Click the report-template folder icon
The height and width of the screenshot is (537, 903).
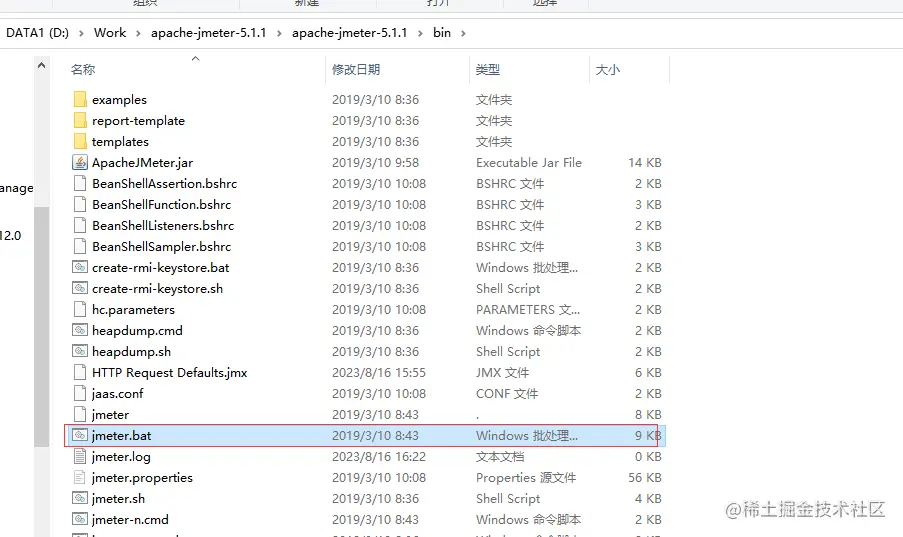pos(80,120)
